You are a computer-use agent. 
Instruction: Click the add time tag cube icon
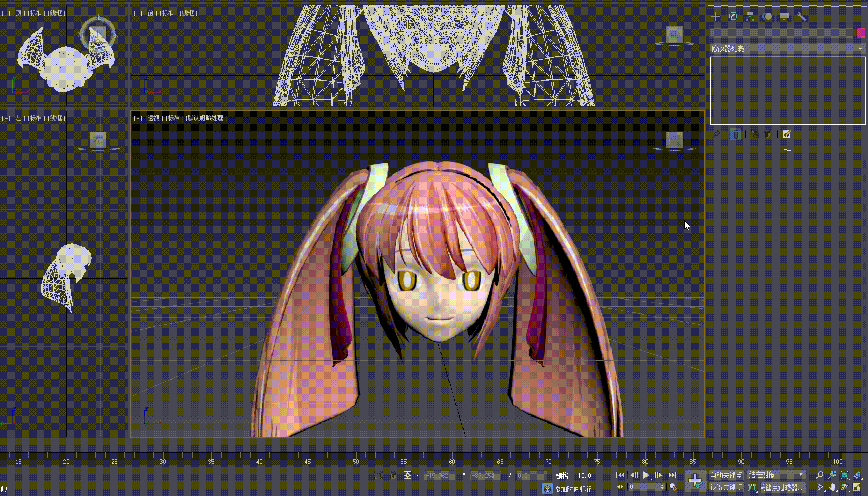point(547,488)
